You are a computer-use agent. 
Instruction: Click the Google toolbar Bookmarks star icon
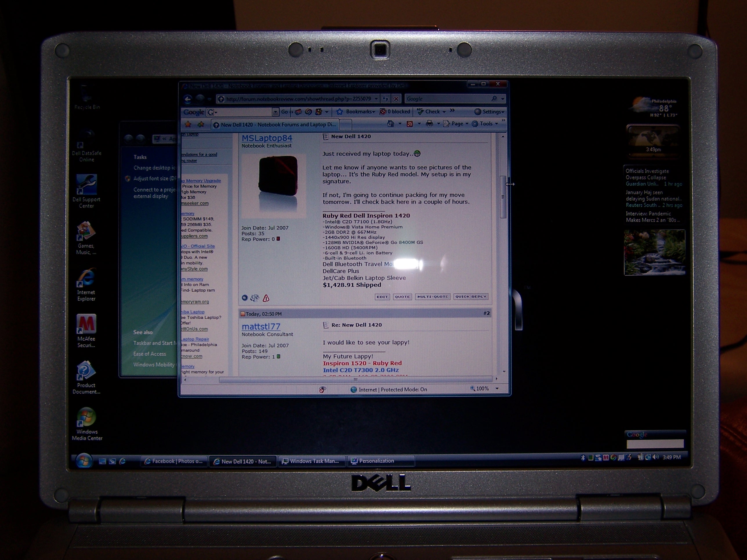[339, 111]
